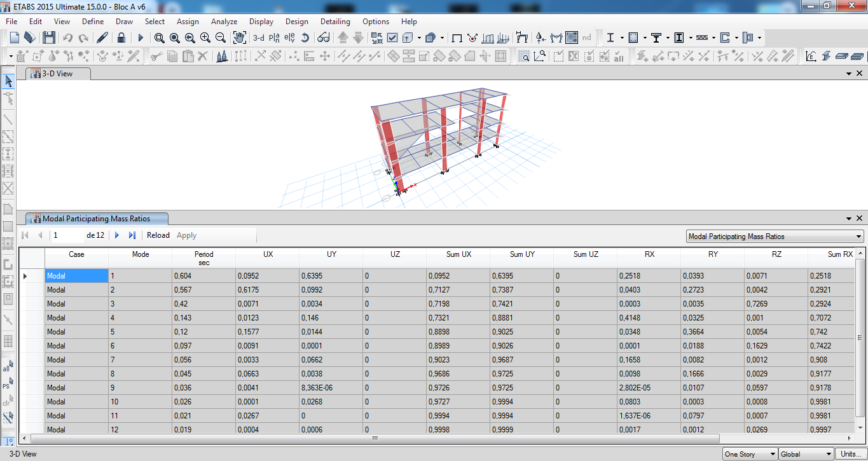Select Modal Participating Mass Ratios tab
The width and height of the screenshot is (868, 461).
coord(97,218)
